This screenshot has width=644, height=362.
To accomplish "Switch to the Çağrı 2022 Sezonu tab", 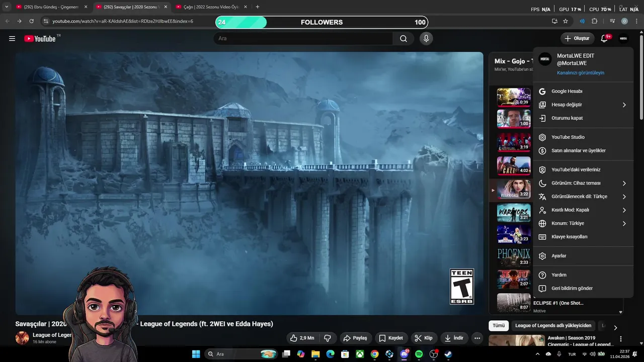I will coord(211,7).
